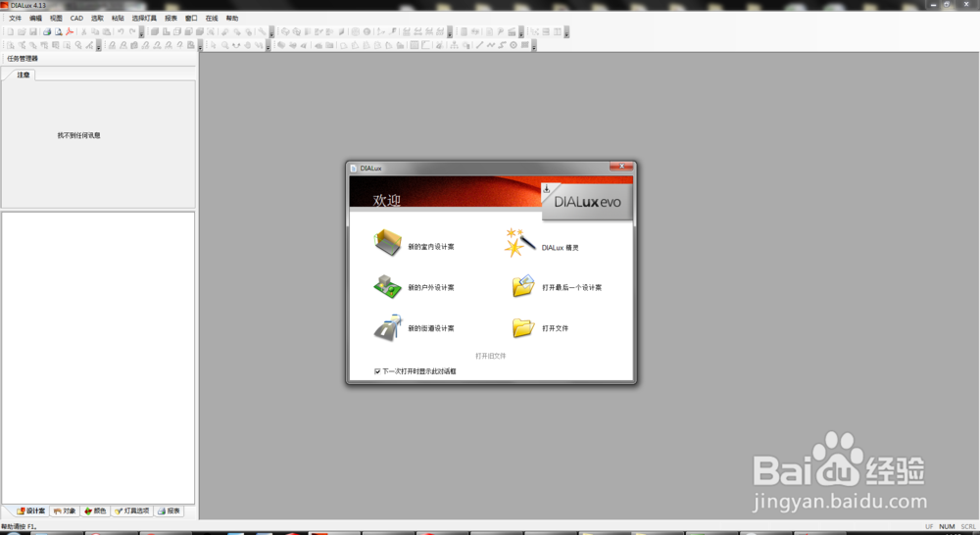980x535 pixels.
Task: Click the DIALux wizard magic wand icon
Action: (x=520, y=242)
